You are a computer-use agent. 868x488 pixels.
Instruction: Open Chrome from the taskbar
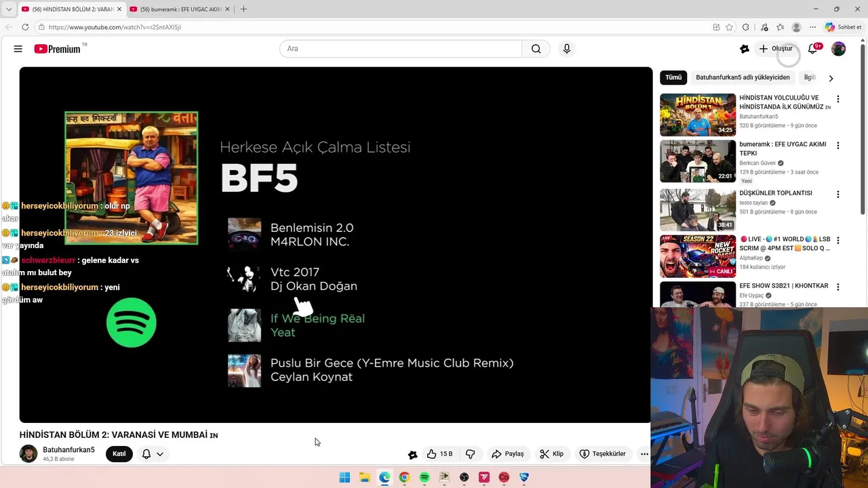tap(404, 477)
